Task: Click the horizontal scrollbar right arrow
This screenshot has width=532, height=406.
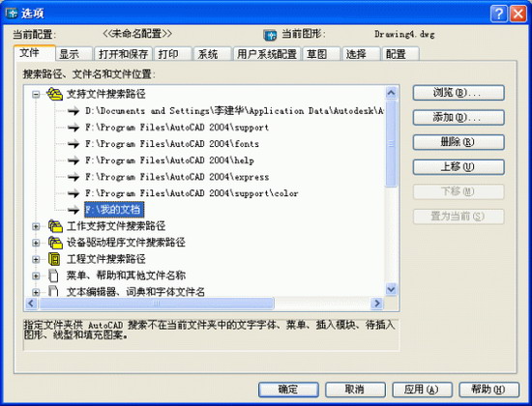Action: point(376,304)
